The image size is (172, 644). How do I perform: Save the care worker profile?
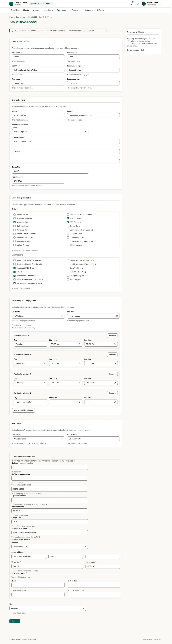tap(15, 621)
